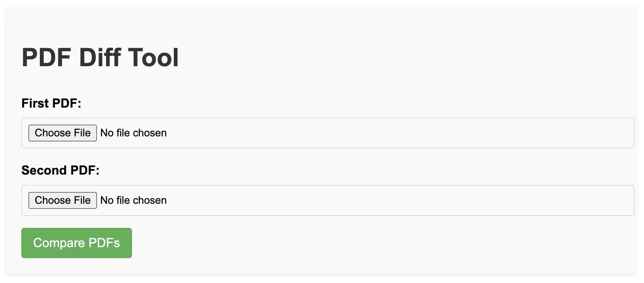Viewport: 644px width, 283px height.
Task: Click the word 'First' in the label
Action: click(35, 103)
